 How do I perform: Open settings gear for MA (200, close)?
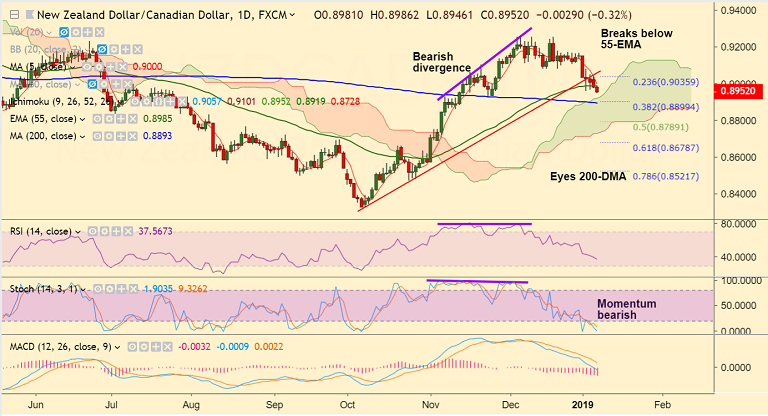pyautogui.click(x=109, y=136)
